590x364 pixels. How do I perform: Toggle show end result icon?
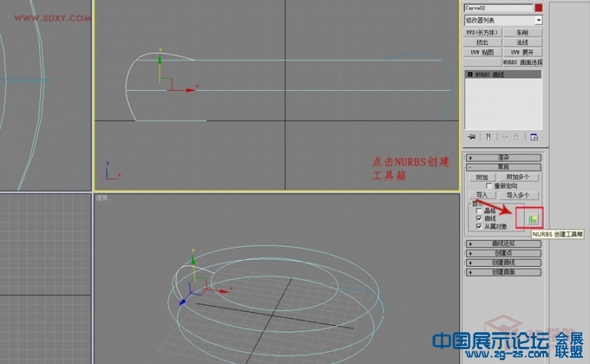[x=488, y=137]
